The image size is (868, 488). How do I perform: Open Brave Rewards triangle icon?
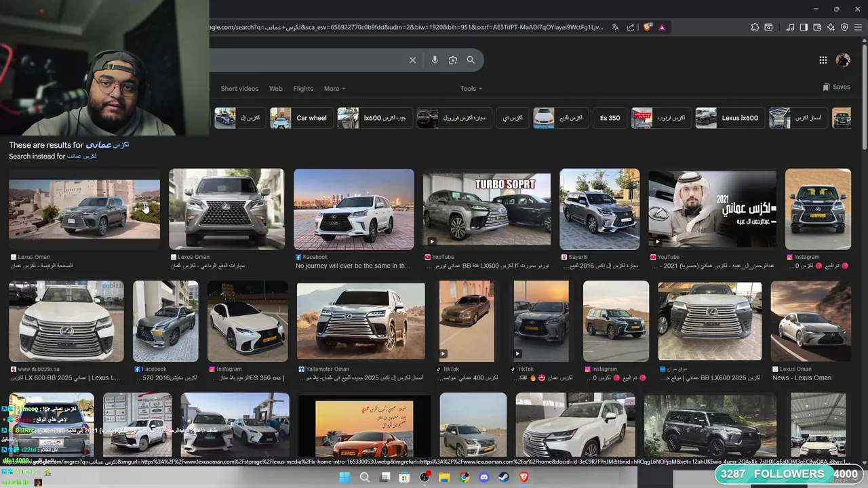point(662,27)
